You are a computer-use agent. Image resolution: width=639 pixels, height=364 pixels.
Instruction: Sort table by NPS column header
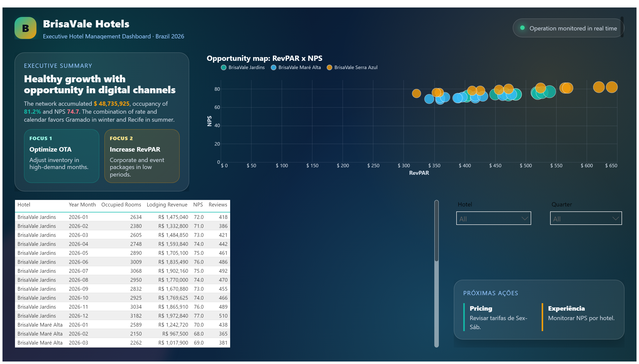pyautogui.click(x=198, y=205)
